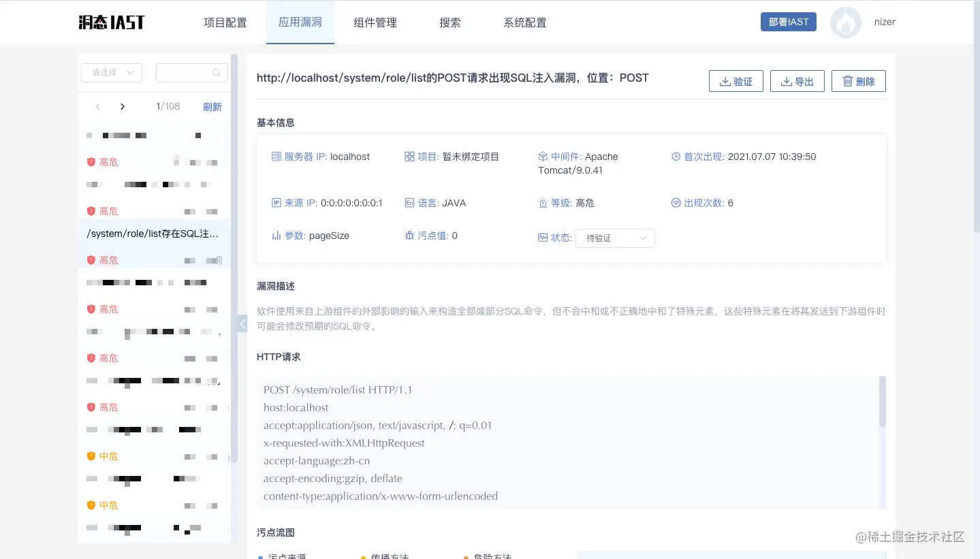The height and width of the screenshot is (559, 980).
Task: Click the export icon on the 导出 button
Action: tap(785, 80)
